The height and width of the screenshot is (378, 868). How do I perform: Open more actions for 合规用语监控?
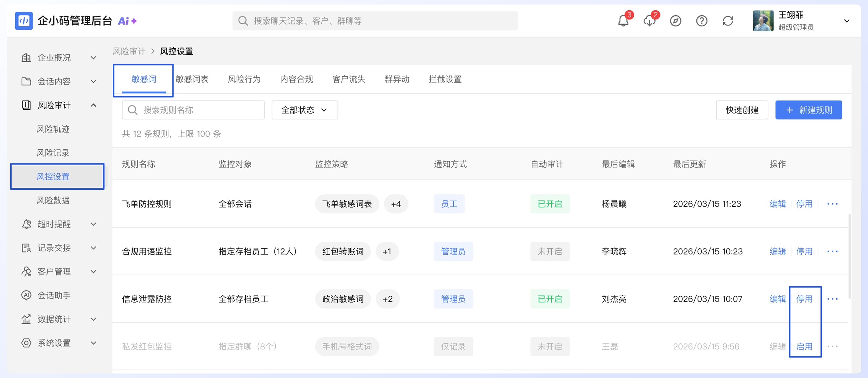(x=832, y=251)
